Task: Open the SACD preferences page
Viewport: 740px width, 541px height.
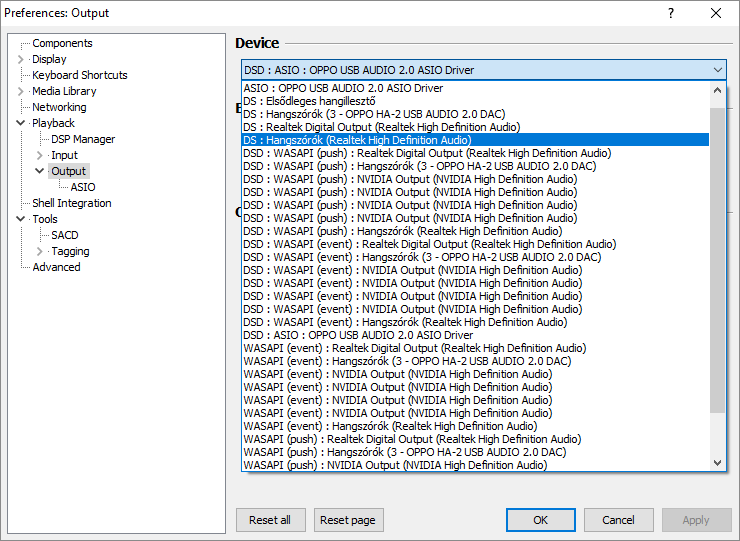Action: pyautogui.click(x=65, y=235)
